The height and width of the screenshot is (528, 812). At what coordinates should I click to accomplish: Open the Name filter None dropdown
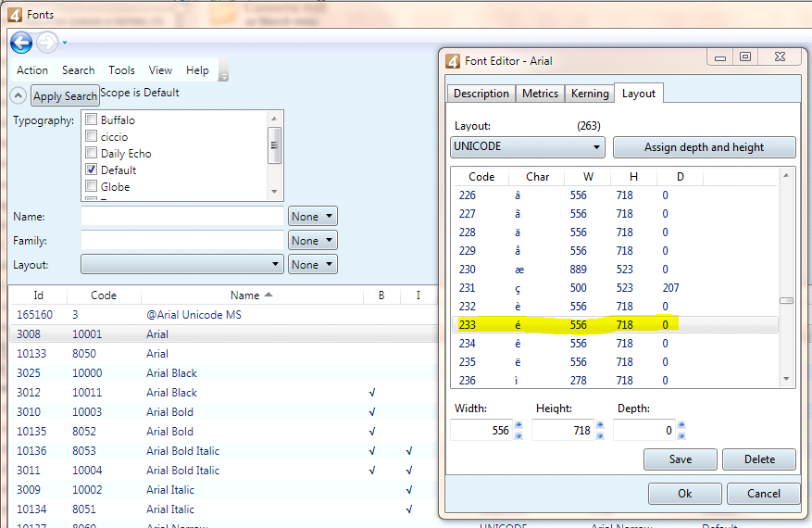[313, 216]
